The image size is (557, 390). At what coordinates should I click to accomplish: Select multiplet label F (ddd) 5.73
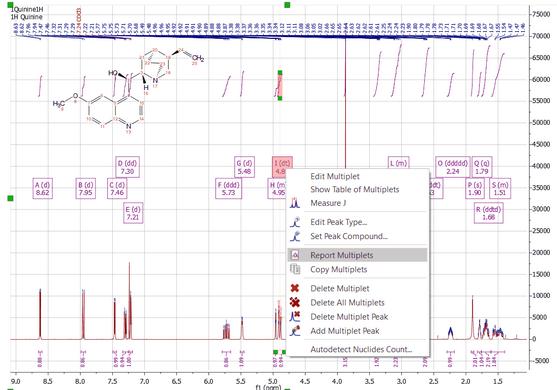[228, 189]
